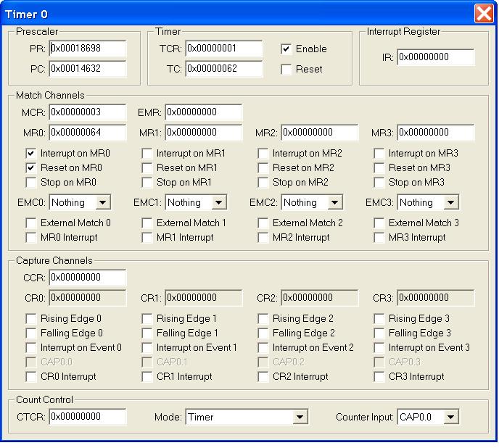Open the Mode dropdown showing Timer
The height and width of the screenshot is (448, 499).
[x=247, y=417]
